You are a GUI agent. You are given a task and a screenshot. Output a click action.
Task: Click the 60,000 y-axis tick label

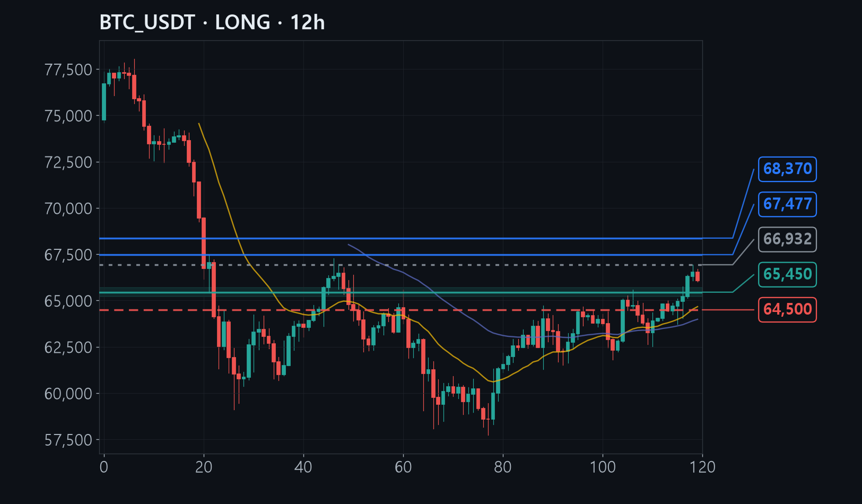[68, 394]
